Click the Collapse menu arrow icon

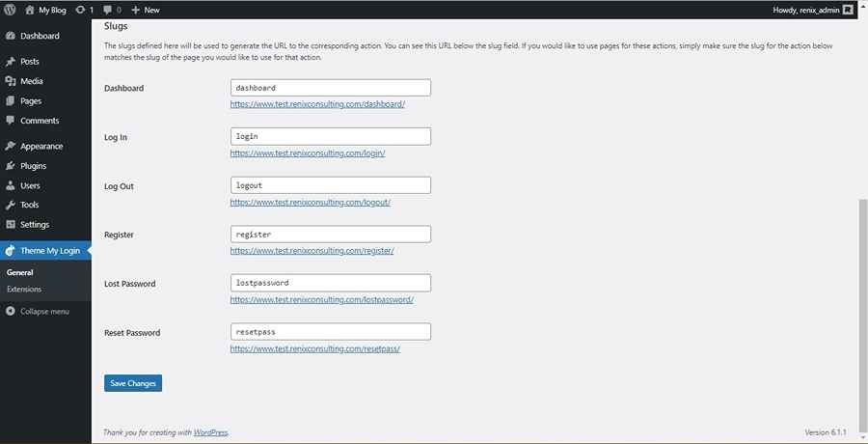click(10, 312)
